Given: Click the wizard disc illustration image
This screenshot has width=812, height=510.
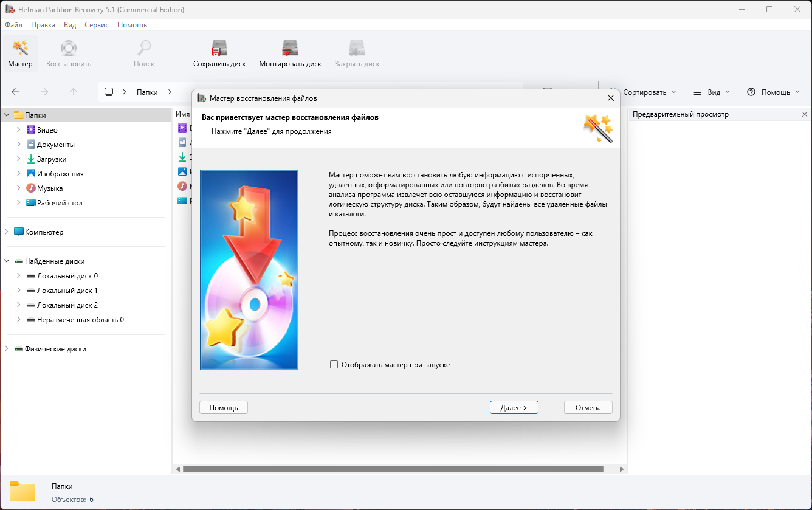Looking at the screenshot, I should (249, 270).
